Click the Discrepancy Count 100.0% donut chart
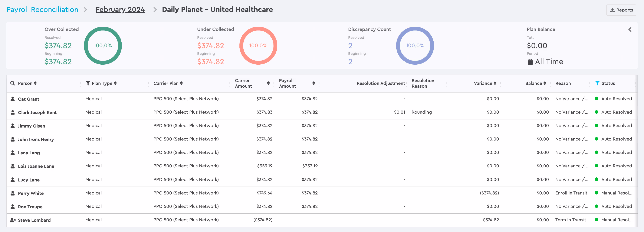This screenshot has height=232, width=644. (415, 46)
